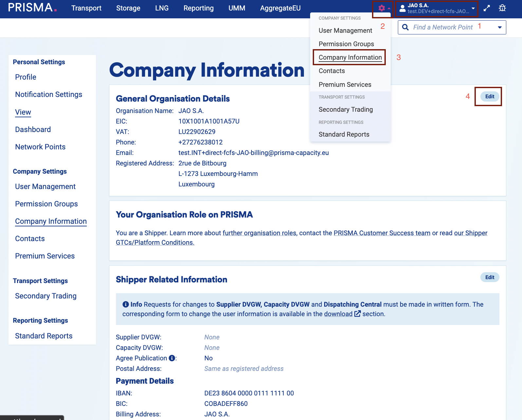The height and width of the screenshot is (420, 522).
Task: Expand the Find a Network Point dropdown arrow
Action: 500,28
